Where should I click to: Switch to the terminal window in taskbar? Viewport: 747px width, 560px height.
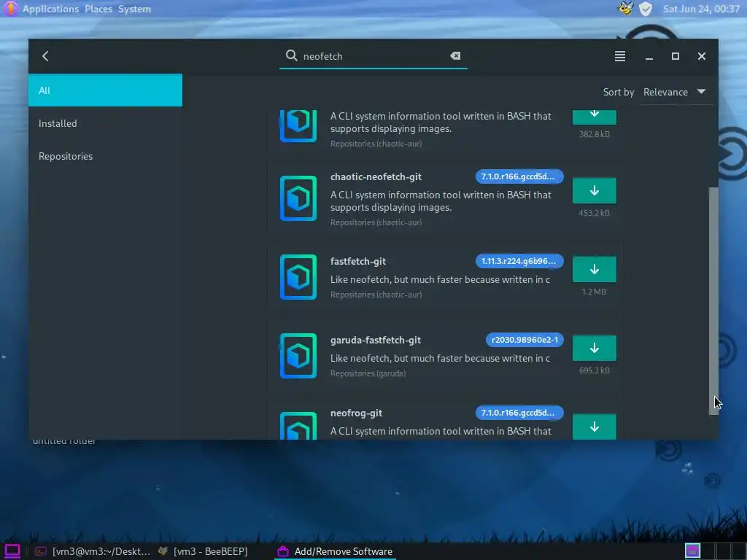click(x=93, y=551)
